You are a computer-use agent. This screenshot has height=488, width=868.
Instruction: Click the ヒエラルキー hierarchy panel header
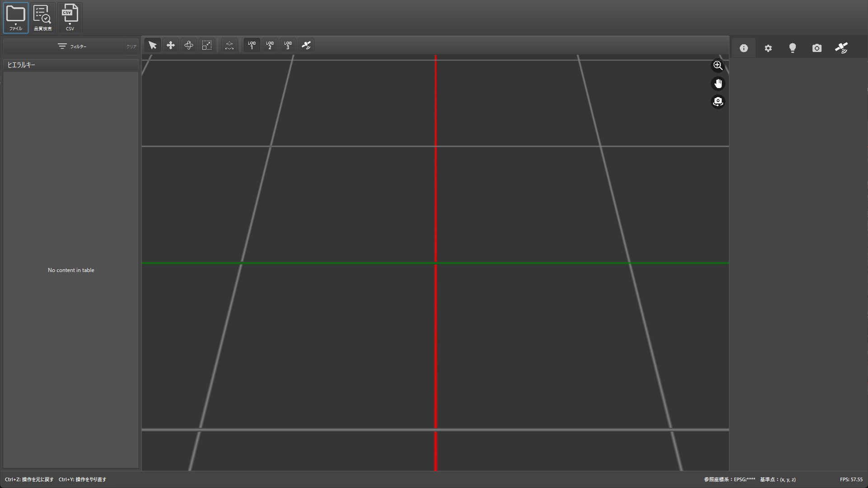71,65
